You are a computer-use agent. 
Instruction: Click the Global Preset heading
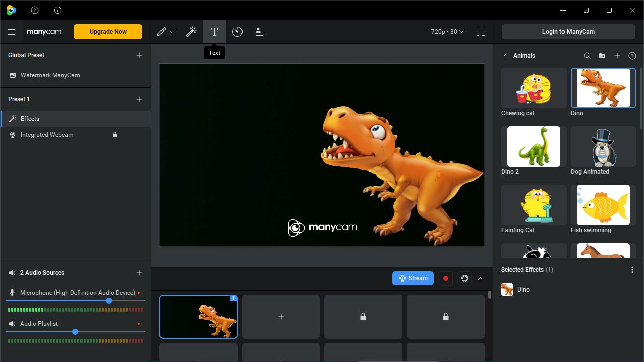point(26,55)
